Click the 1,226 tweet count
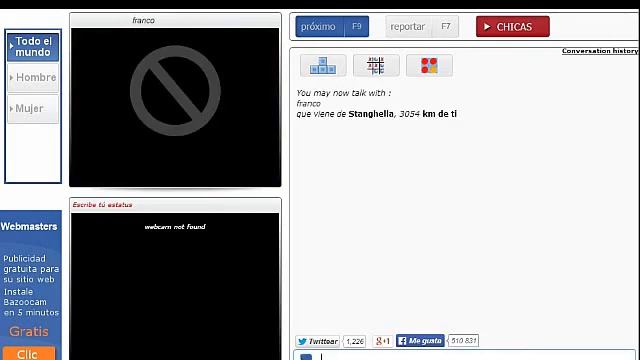Viewport: 640px width, 360px height. (x=355, y=341)
